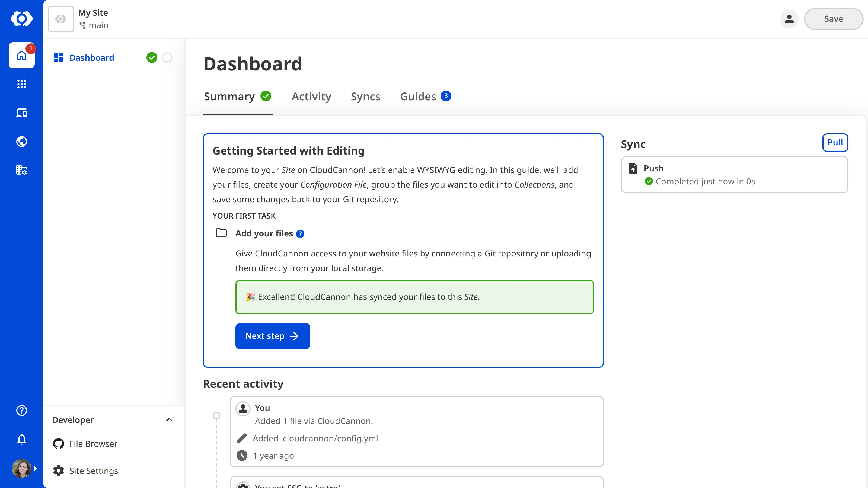This screenshot has height=488, width=868.
Task: Click the 'Getting Started with Editing' heading
Action: pos(289,150)
